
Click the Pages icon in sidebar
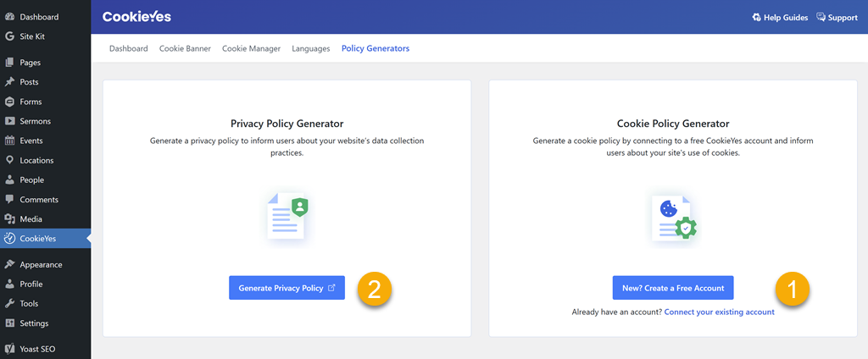coord(9,63)
